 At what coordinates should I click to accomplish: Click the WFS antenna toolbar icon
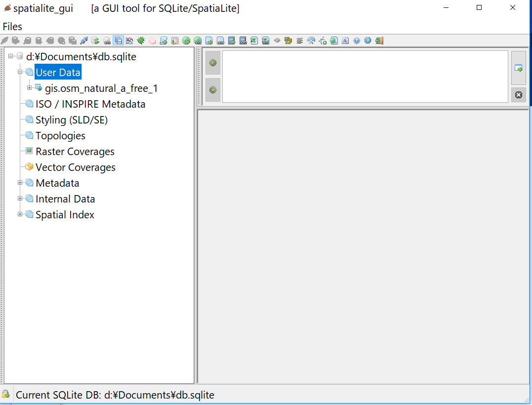coord(311,40)
